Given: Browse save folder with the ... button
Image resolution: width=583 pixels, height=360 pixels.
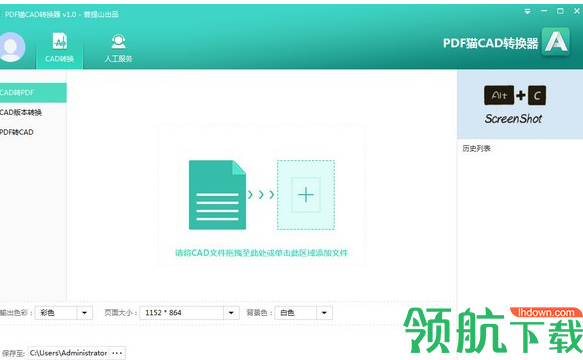Looking at the screenshot, I should pos(117,353).
